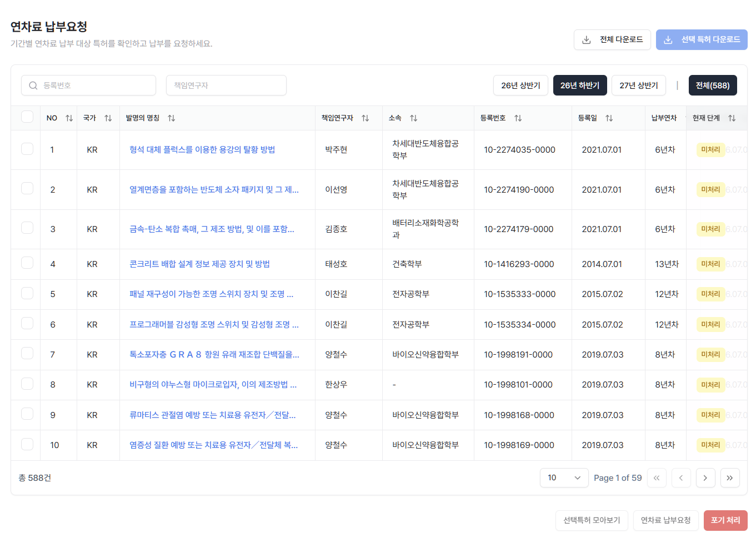
Task: Jump to the last page using the » icon
Action: coord(730,477)
